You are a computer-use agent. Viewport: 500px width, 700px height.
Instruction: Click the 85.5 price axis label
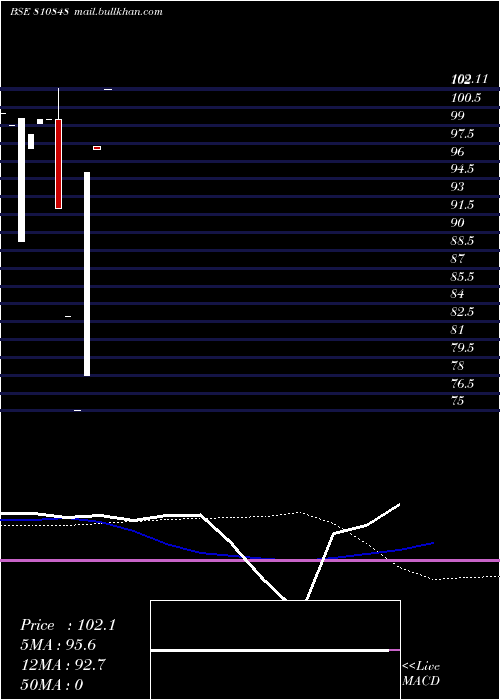(x=462, y=277)
